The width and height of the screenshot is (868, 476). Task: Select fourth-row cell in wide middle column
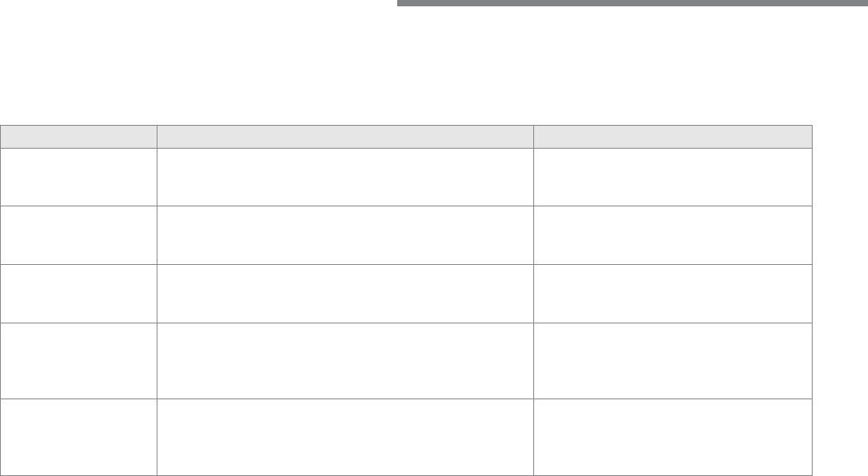point(345,361)
